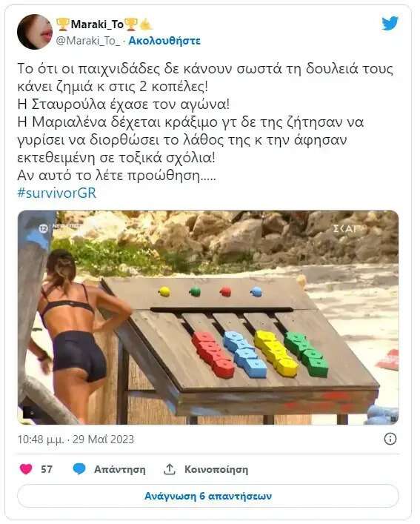Click the trophy emoji before Maraki_To
The height and width of the screenshot is (524, 420).
point(62,24)
